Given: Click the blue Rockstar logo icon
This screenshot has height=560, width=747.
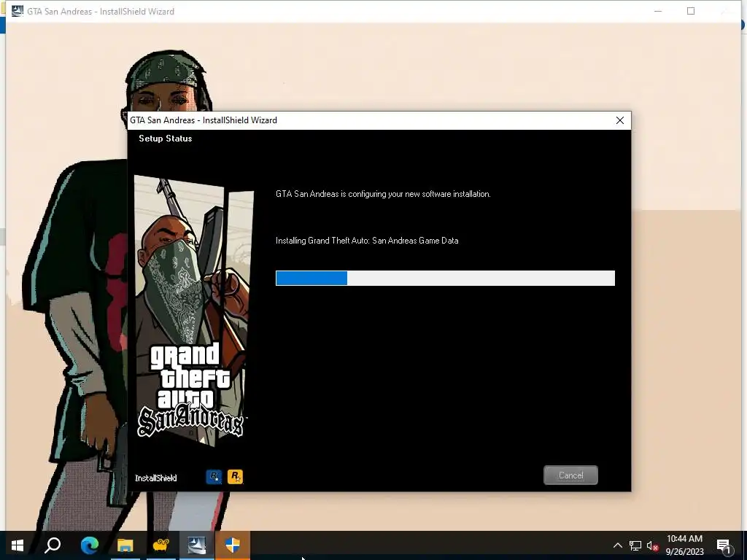Looking at the screenshot, I should [214, 477].
